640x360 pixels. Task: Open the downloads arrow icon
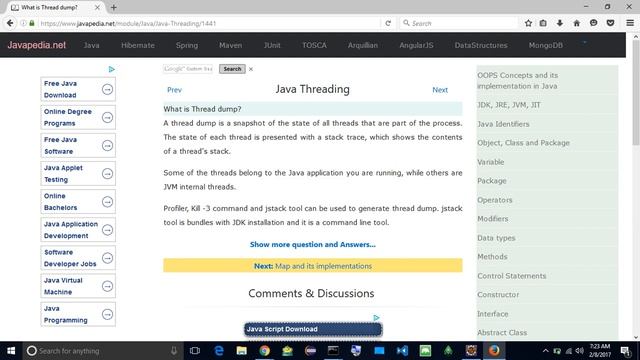coord(560,23)
